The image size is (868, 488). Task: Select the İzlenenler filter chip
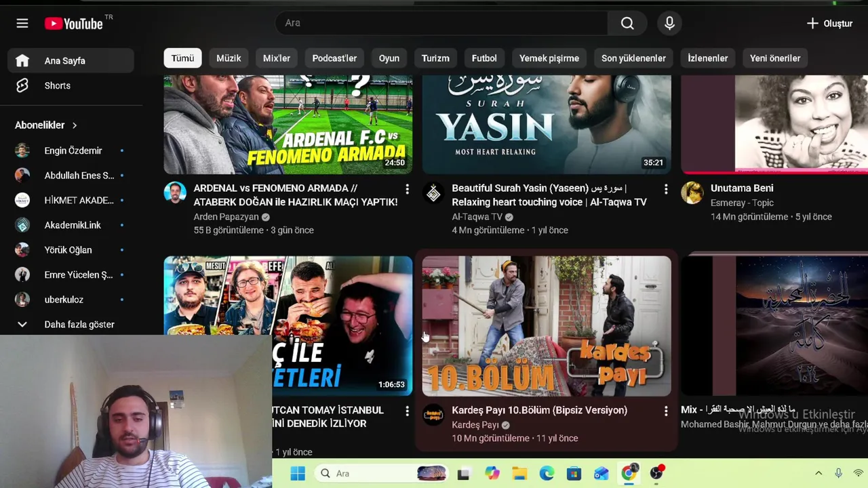click(707, 58)
